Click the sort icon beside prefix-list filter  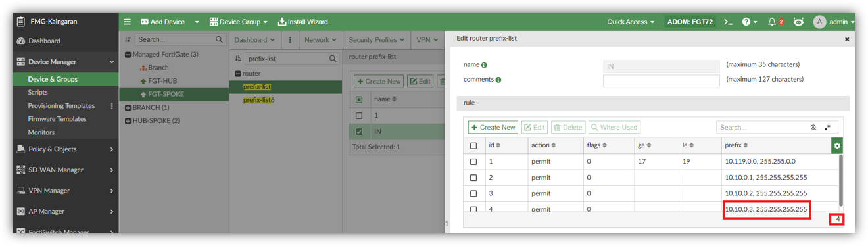(x=239, y=59)
